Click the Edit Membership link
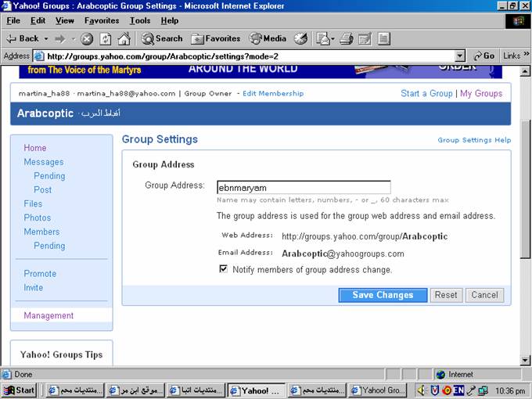The width and height of the screenshot is (532, 399). (273, 93)
